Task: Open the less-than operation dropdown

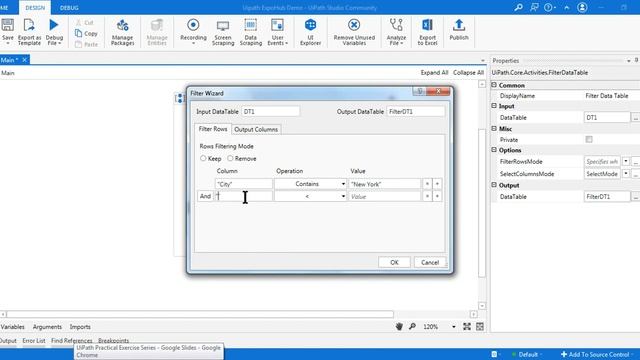Action: 343,196
